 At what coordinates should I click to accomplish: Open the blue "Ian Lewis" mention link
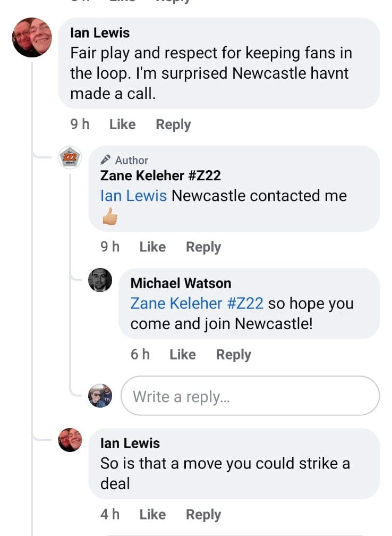coord(133,196)
